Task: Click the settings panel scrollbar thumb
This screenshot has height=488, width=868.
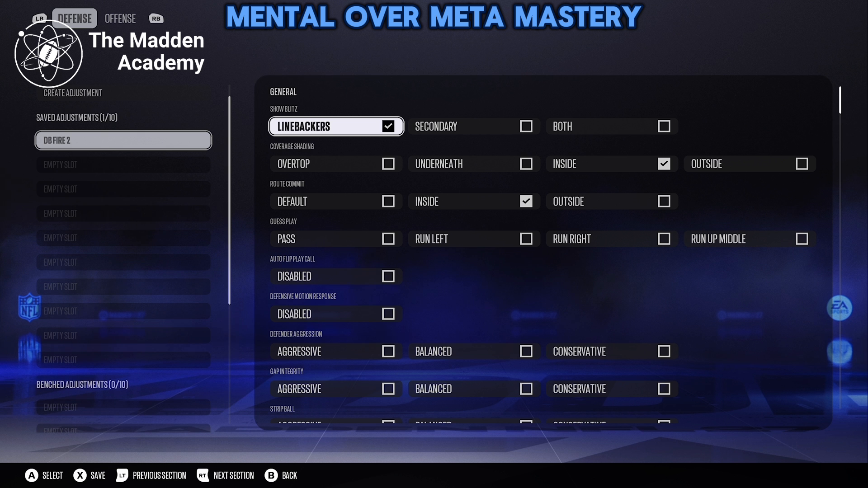Action: coord(840,100)
